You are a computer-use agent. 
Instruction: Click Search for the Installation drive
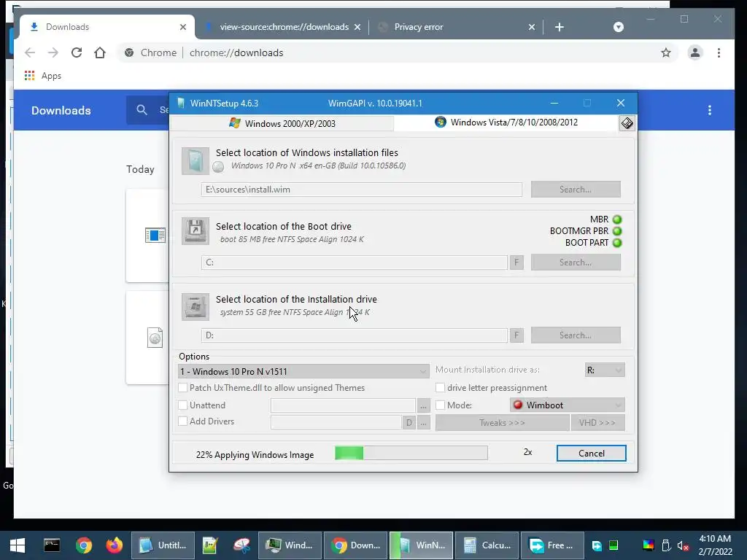(576, 335)
